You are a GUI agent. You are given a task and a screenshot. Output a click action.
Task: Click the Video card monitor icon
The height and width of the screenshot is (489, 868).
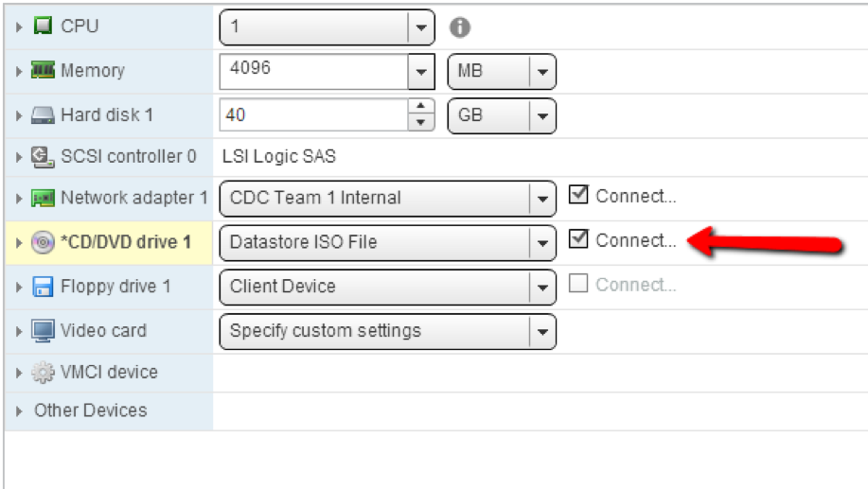pyautogui.click(x=44, y=330)
